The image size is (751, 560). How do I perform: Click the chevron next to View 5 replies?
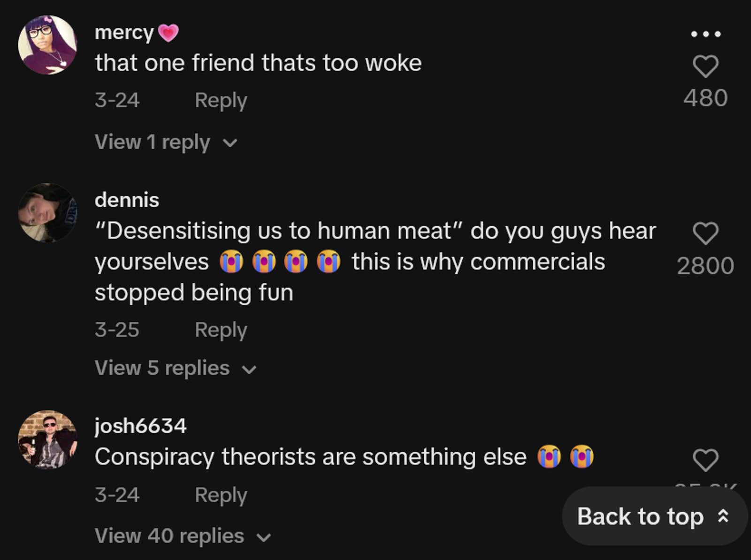tap(249, 370)
